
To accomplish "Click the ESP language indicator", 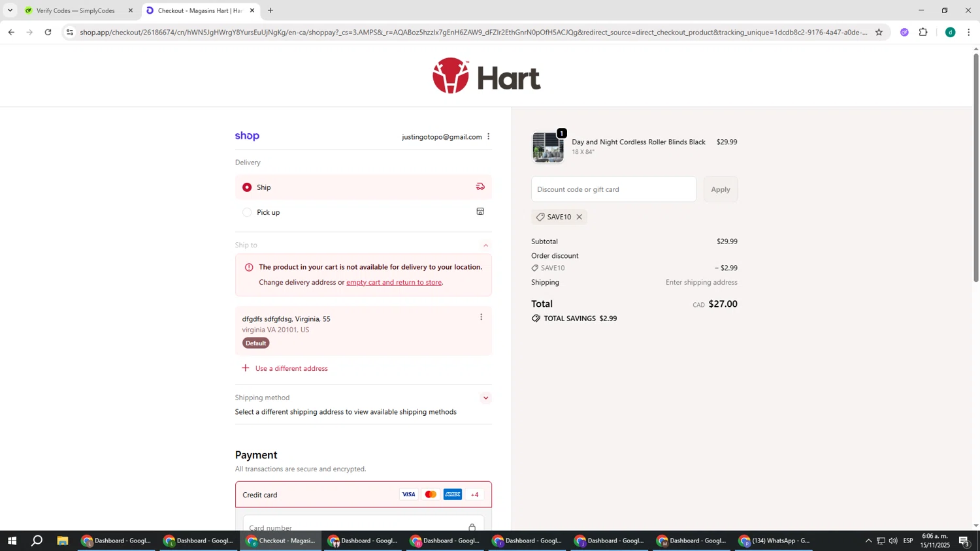I will [x=908, y=541].
